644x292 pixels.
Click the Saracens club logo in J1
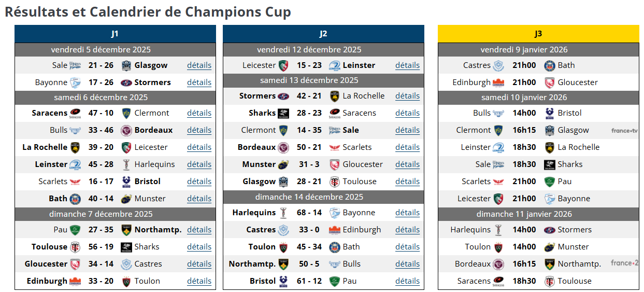[x=76, y=113]
